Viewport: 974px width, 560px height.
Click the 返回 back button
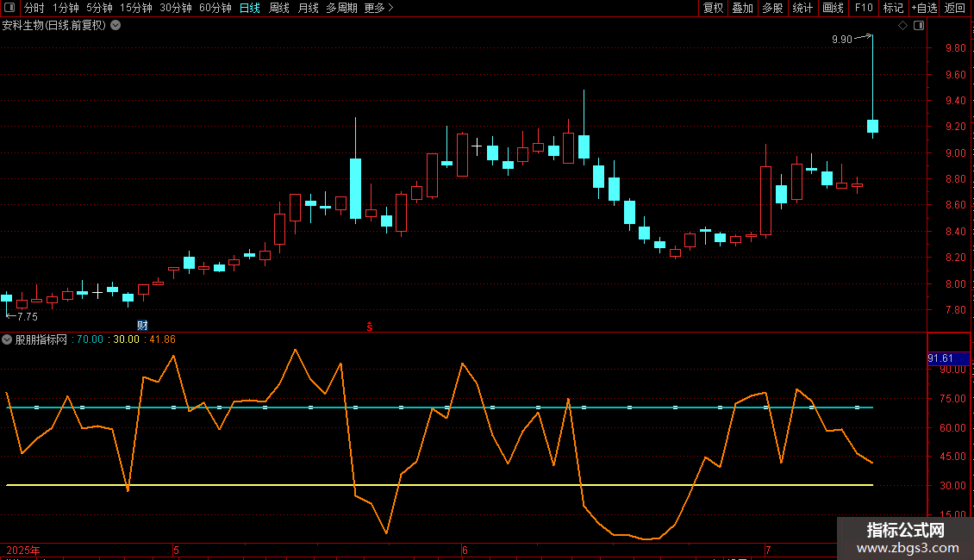[955, 8]
